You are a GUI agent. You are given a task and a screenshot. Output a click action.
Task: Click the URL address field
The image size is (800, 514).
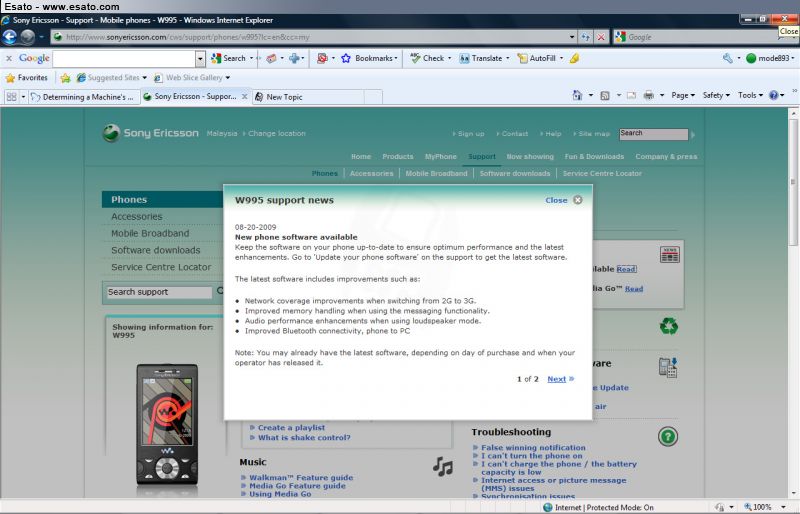pos(311,37)
